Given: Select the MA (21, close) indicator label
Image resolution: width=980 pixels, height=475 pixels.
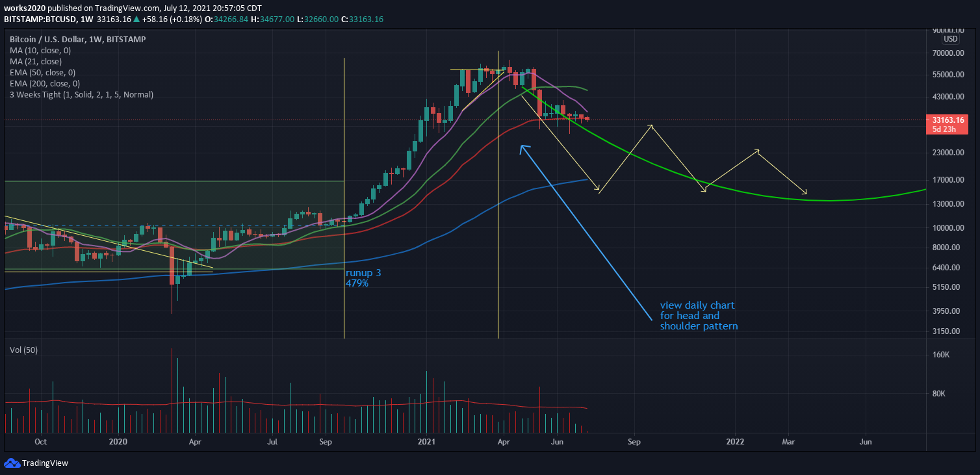Looking at the screenshot, I should pyautogui.click(x=36, y=61).
